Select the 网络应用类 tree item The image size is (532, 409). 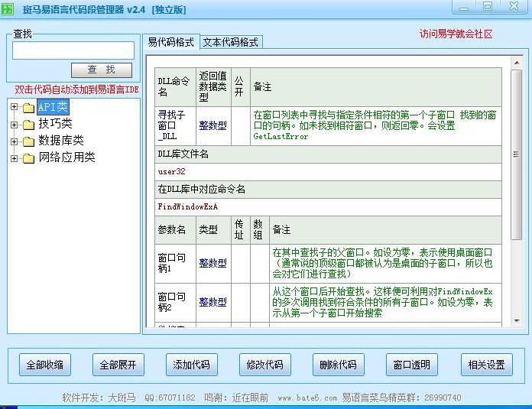(x=66, y=157)
